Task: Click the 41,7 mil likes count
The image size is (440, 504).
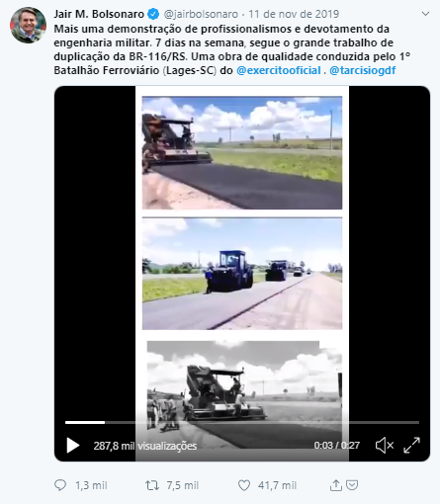Action: [277, 485]
